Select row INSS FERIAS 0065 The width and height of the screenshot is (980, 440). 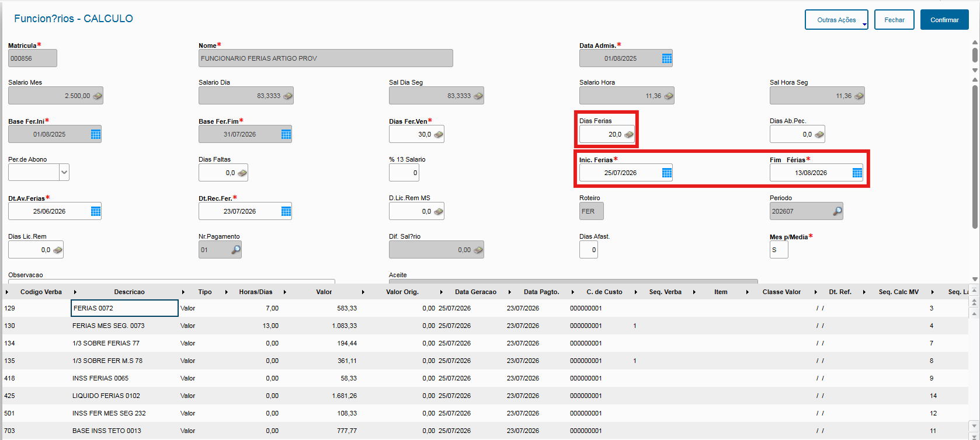click(485, 378)
